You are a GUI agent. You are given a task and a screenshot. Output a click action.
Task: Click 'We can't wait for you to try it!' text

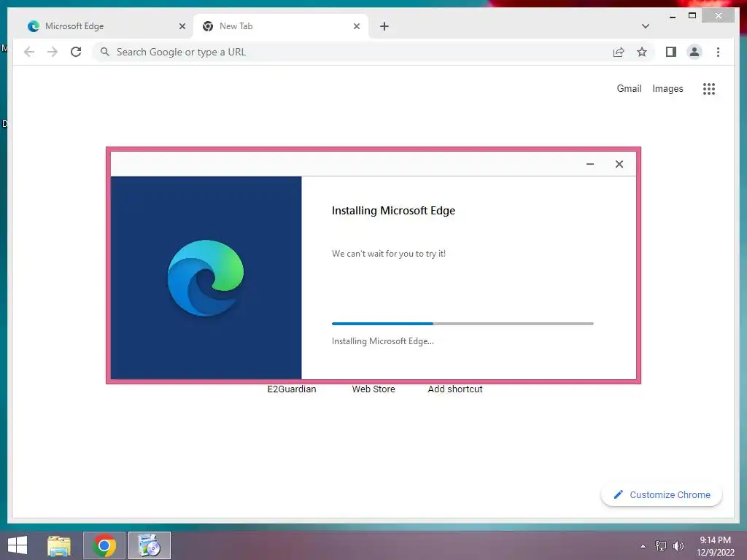click(x=389, y=254)
